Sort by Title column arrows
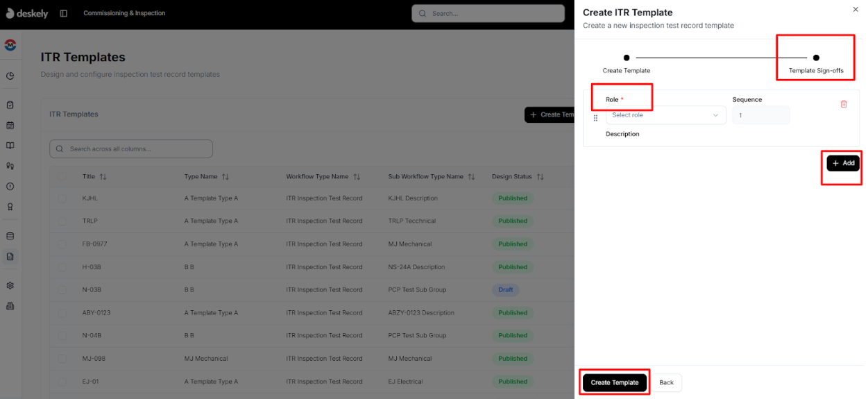Screen dimensions: 868x399 point(103,177)
